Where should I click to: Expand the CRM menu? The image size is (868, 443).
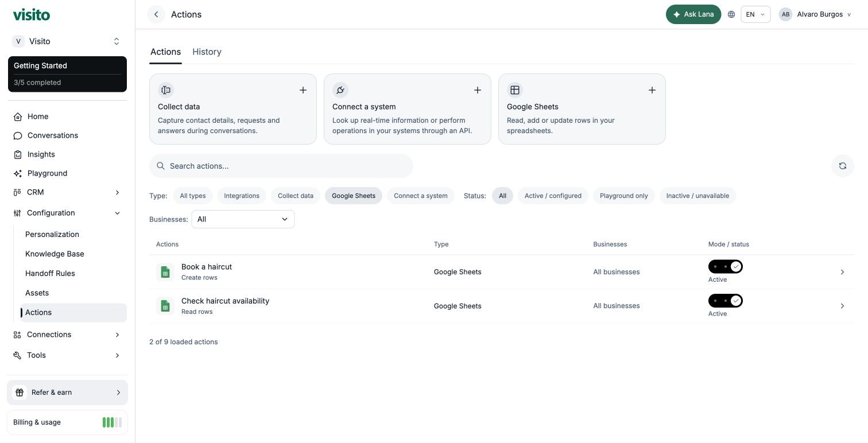click(x=67, y=192)
